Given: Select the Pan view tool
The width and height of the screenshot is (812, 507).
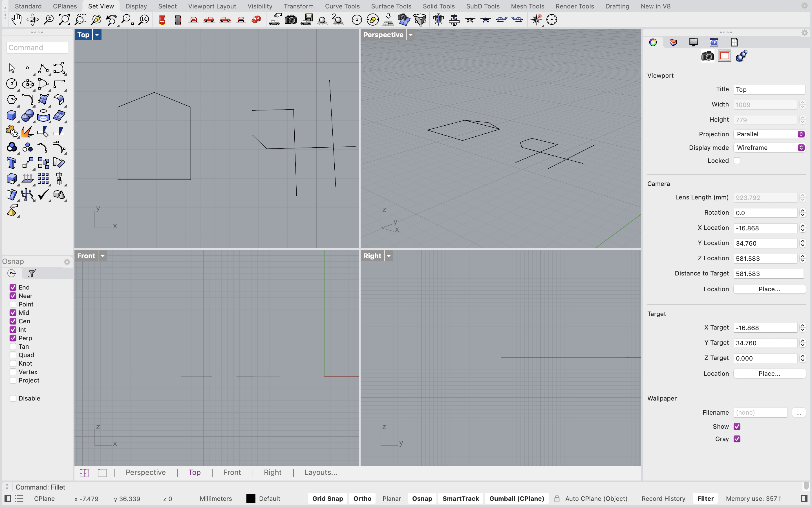Looking at the screenshot, I should pos(16,19).
